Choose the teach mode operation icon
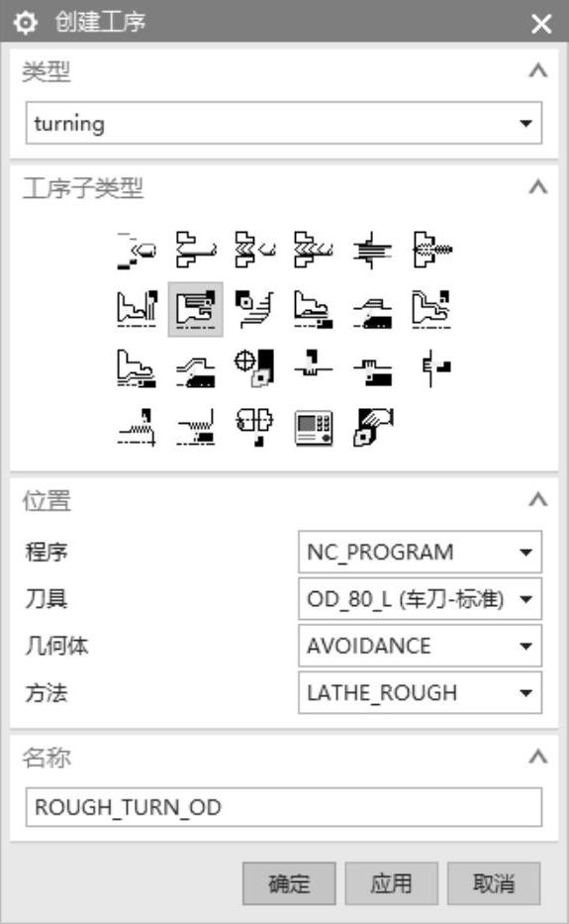 tap(254, 368)
